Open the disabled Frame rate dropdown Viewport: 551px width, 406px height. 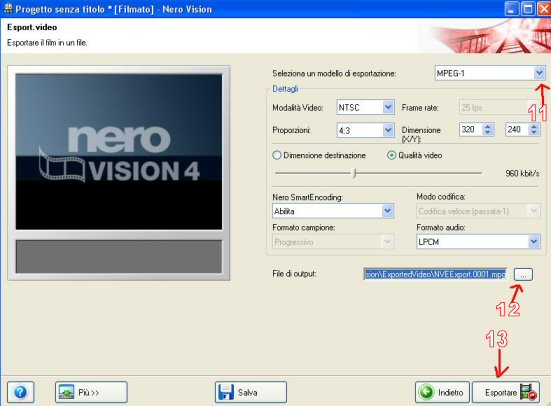499,108
